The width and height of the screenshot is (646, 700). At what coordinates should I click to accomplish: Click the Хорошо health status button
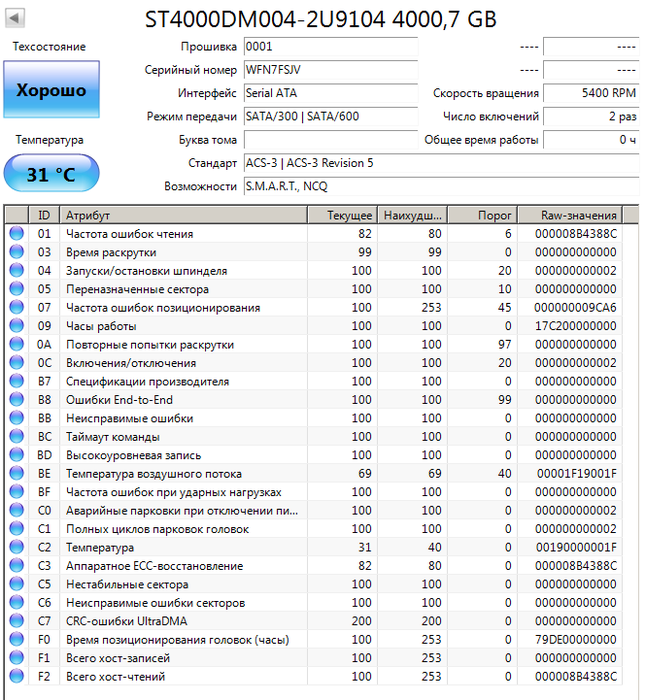tap(51, 89)
